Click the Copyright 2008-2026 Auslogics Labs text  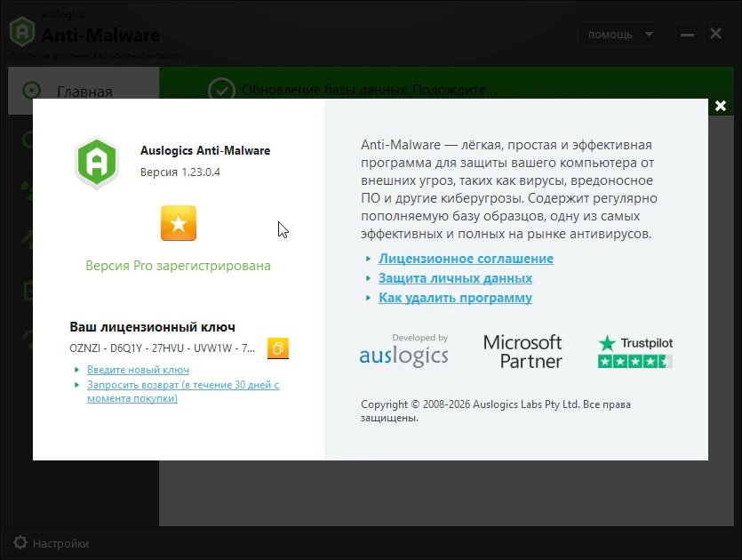[x=496, y=411]
